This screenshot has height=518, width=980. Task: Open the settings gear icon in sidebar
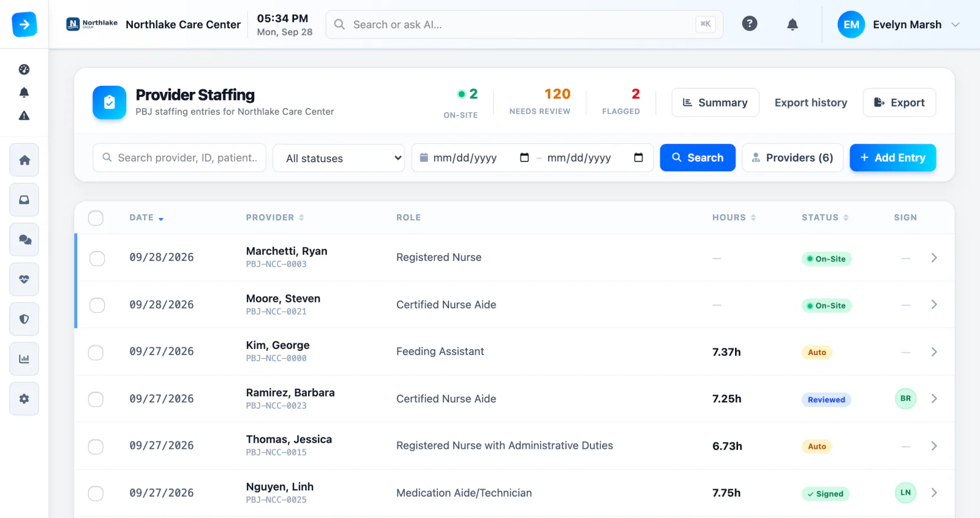[24, 399]
